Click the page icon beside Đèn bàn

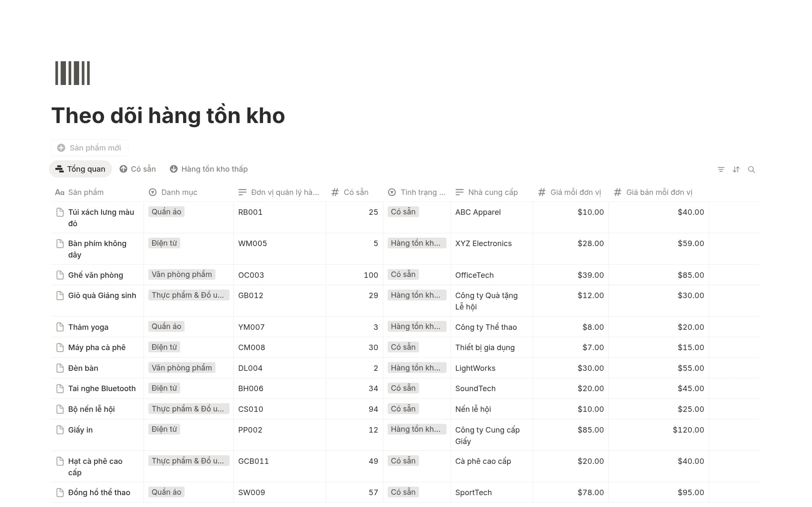[60, 368]
